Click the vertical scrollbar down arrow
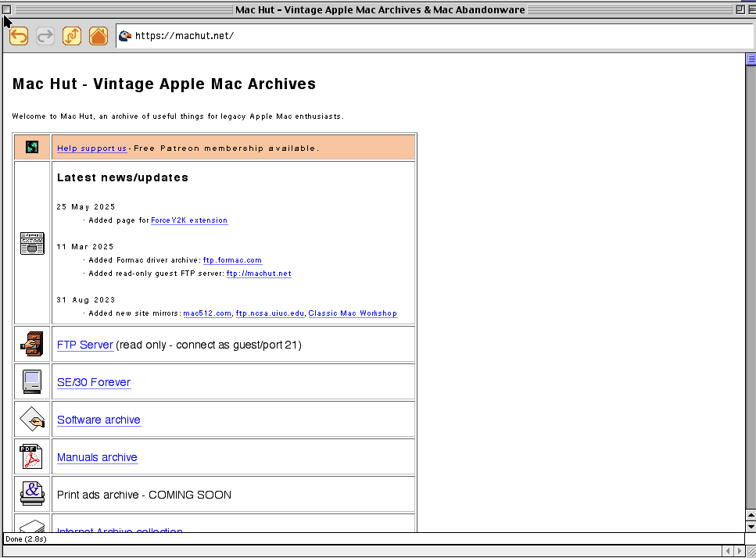756x558 pixels. click(751, 527)
